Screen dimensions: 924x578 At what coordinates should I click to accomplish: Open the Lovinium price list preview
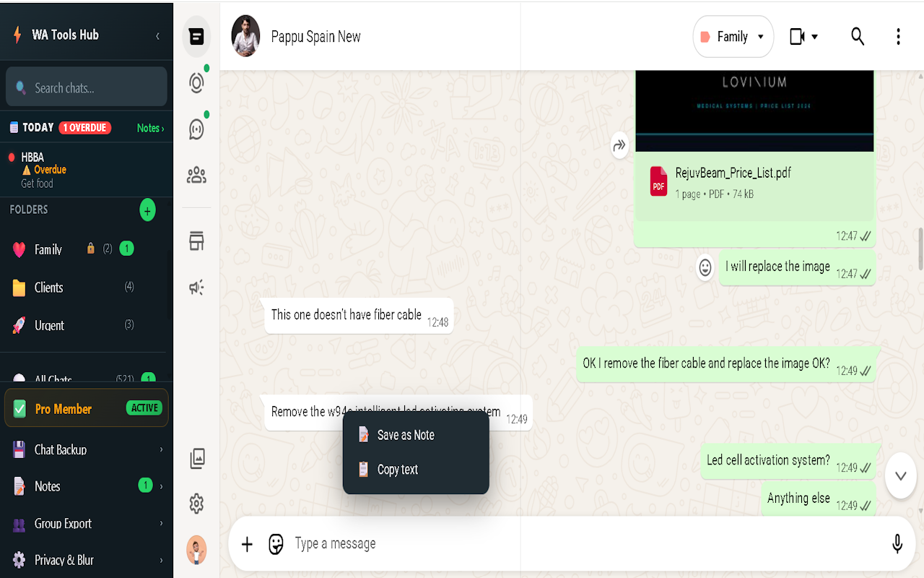click(754, 111)
